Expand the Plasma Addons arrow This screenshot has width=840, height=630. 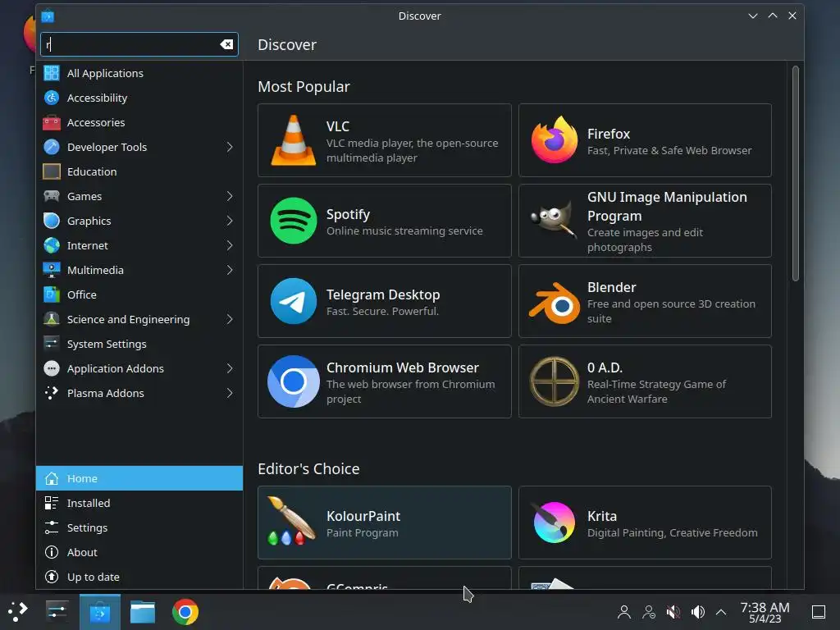pos(230,393)
